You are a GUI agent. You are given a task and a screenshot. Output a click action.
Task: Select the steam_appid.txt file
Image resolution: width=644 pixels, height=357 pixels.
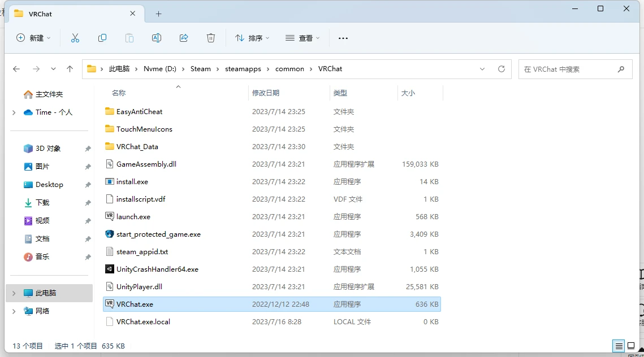click(272, 251)
